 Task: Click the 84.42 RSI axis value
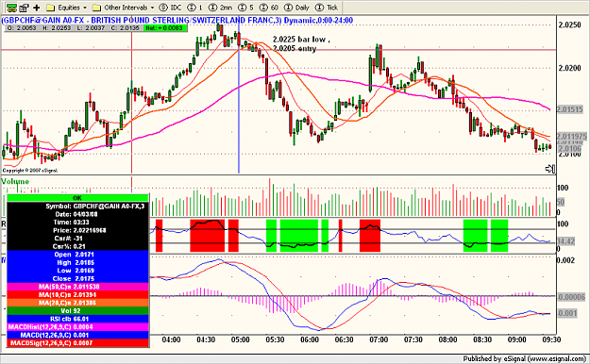pyautogui.click(x=565, y=241)
